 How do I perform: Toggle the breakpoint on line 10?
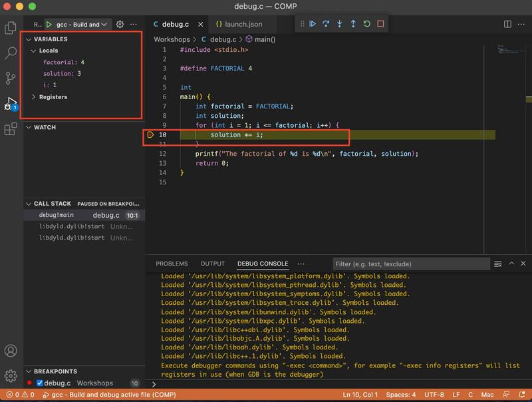pyautogui.click(x=150, y=135)
